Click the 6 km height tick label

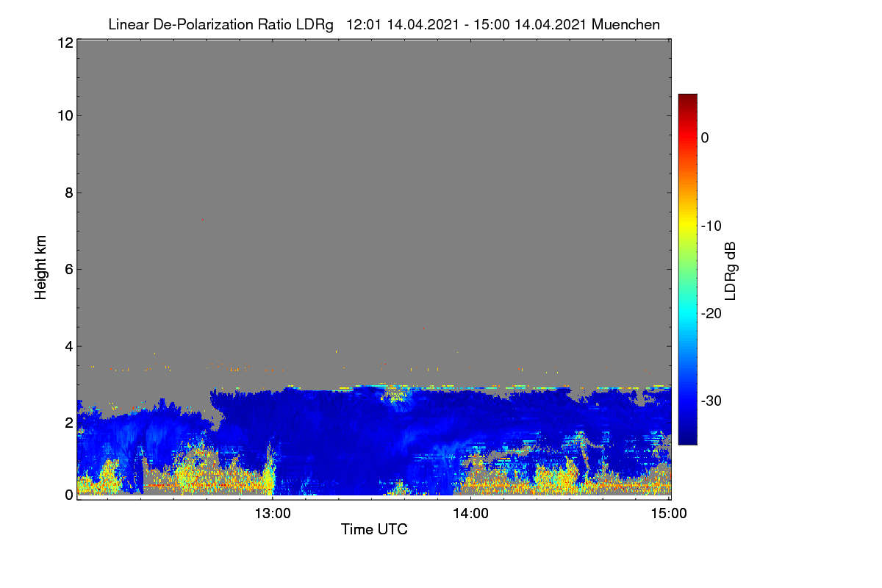(x=68, y=269)
